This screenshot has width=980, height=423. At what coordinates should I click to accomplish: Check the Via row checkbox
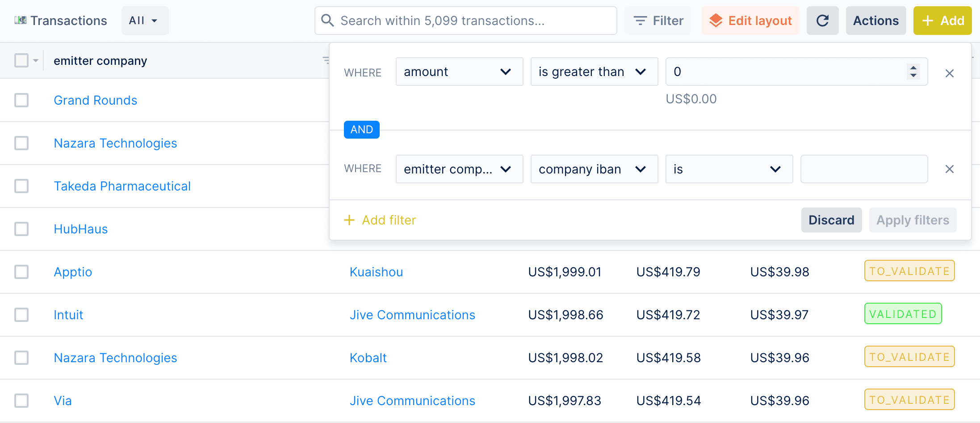[x=21, y=401]
